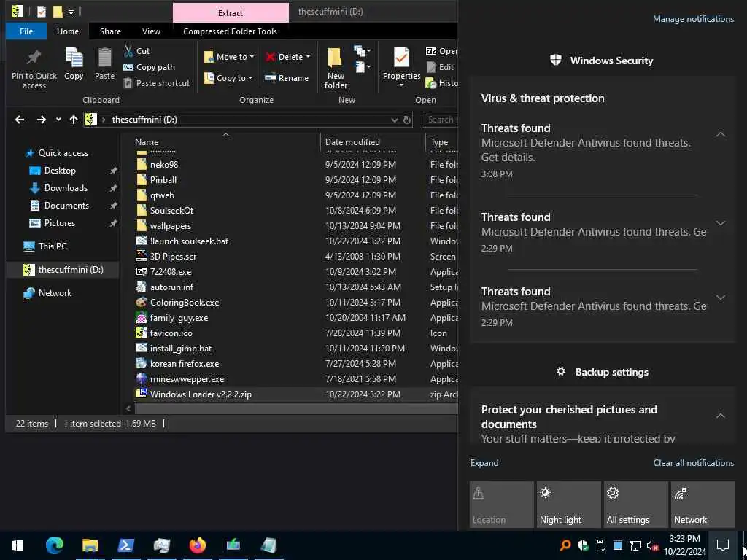Launch PowerShell from the taskbar
This screenshot has width=747, height=560.
click(125, 545)
